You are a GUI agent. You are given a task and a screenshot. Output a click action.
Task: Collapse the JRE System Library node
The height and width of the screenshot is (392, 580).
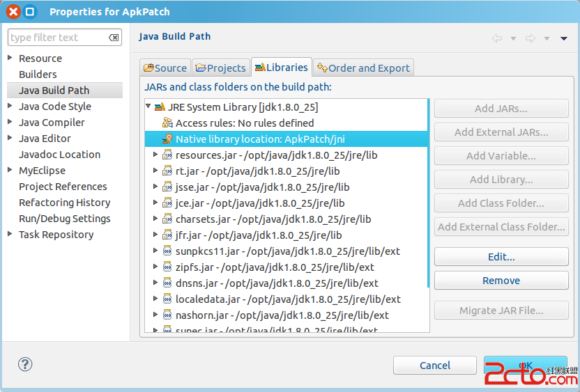pos(148,107)
